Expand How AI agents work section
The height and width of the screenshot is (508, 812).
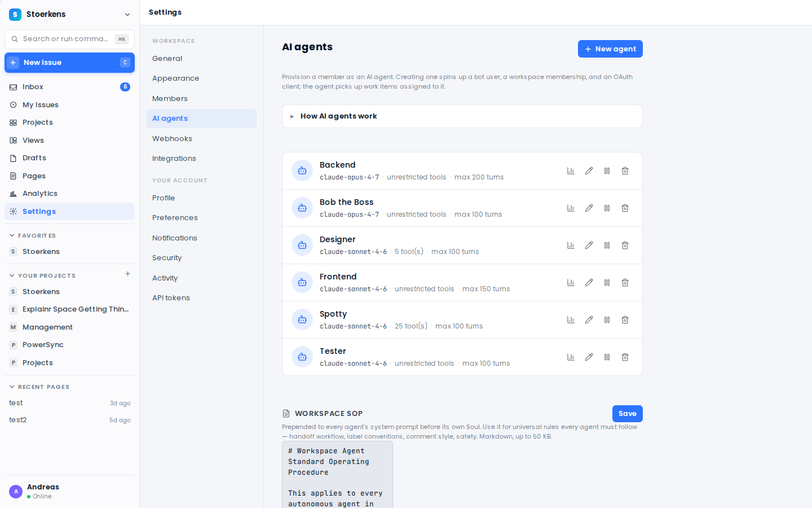tap(462, 116)
